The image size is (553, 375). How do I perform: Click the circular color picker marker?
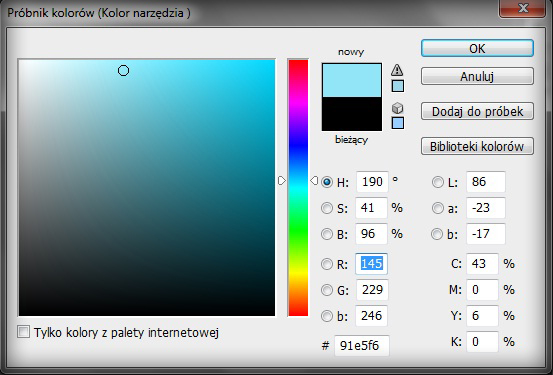pos(123,71)
